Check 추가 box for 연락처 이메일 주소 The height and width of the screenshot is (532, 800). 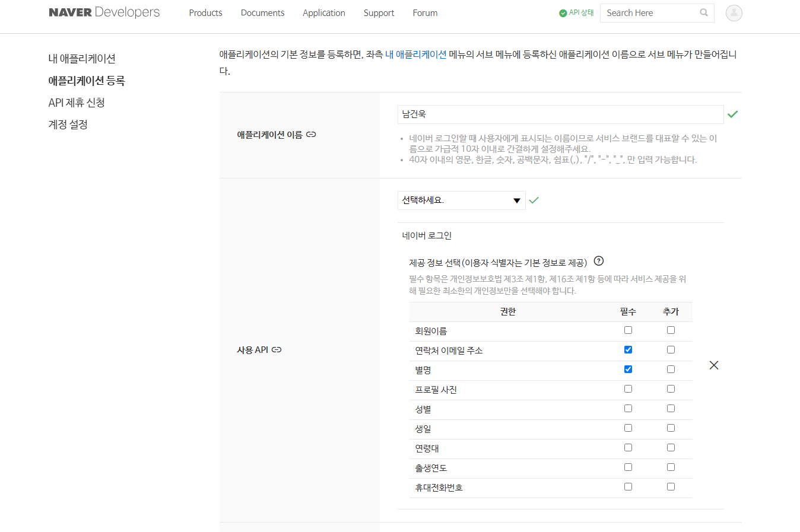pos(671,350)
